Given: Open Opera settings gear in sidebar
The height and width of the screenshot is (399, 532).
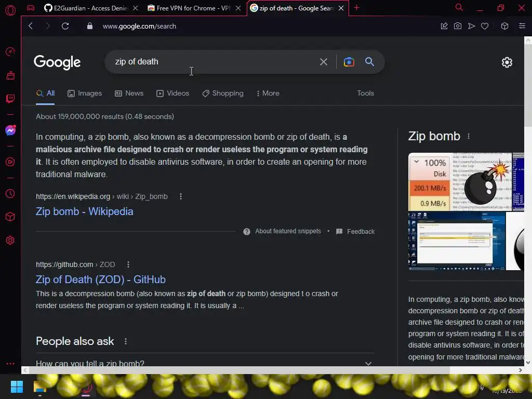Looking at the screenshot, I should point(10,240).
